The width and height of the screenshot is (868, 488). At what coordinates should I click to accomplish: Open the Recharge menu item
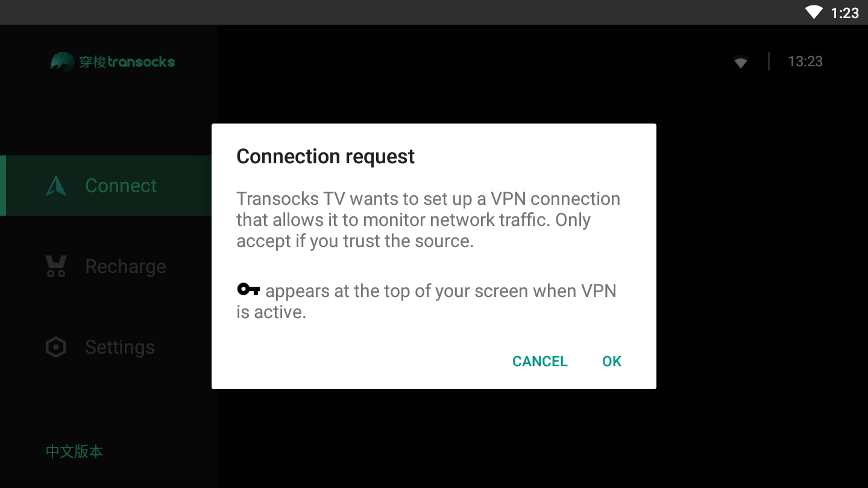point(106,266)
